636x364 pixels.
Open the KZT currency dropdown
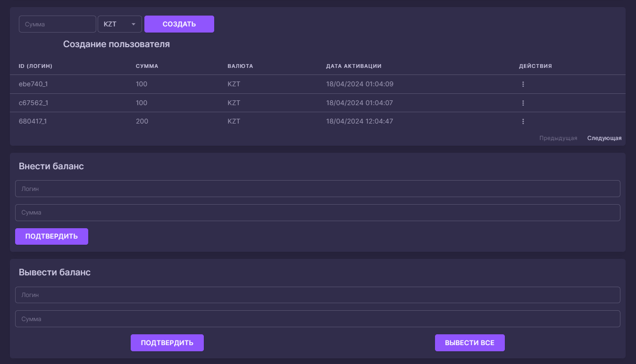(120, 24)
